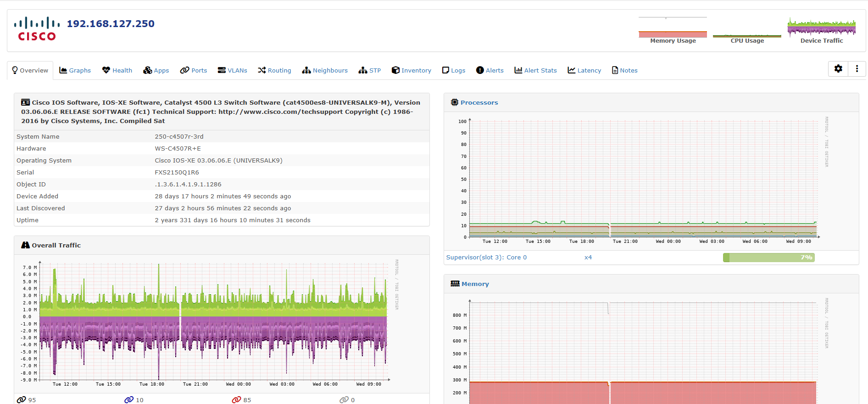Open the Overview tab
Screen dimensions: 868x404
[30, 70]
